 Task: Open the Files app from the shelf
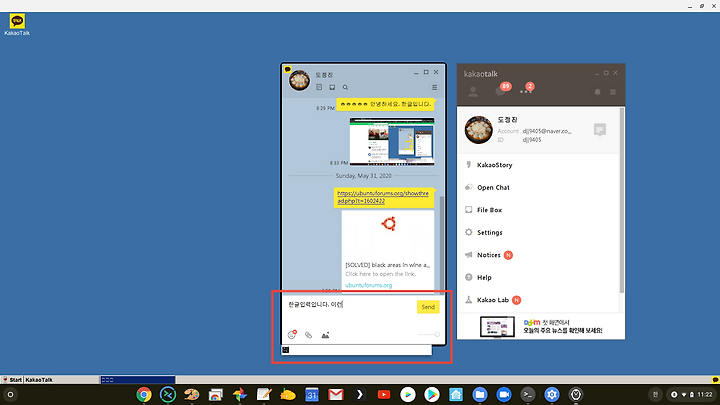(480, 394)
